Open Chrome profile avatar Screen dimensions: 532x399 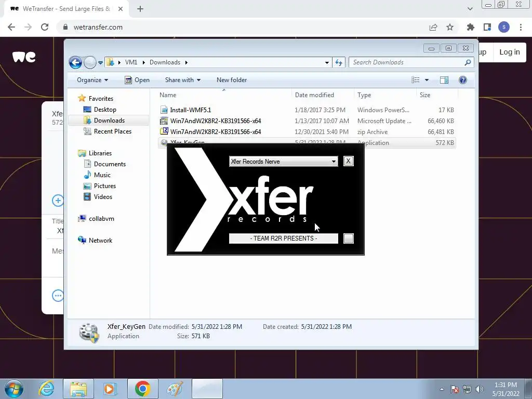pyautogui.click(x=504, y=27)
